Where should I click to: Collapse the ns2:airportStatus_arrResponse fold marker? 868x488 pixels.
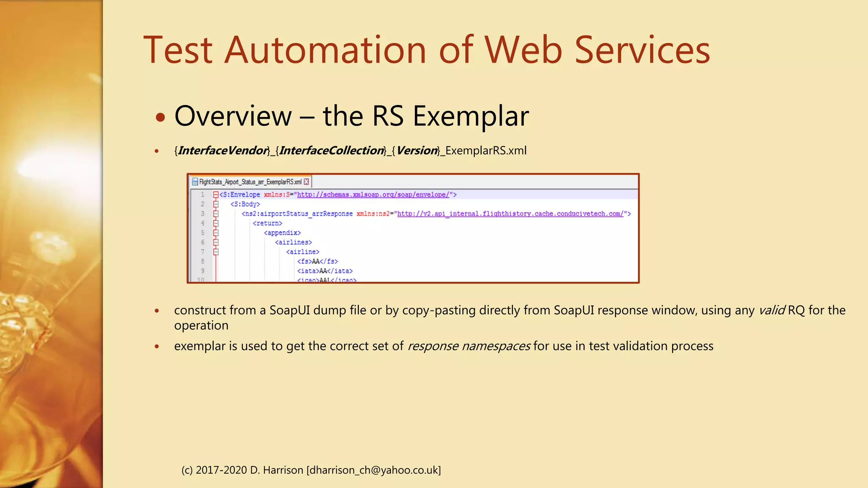[216, 213]
